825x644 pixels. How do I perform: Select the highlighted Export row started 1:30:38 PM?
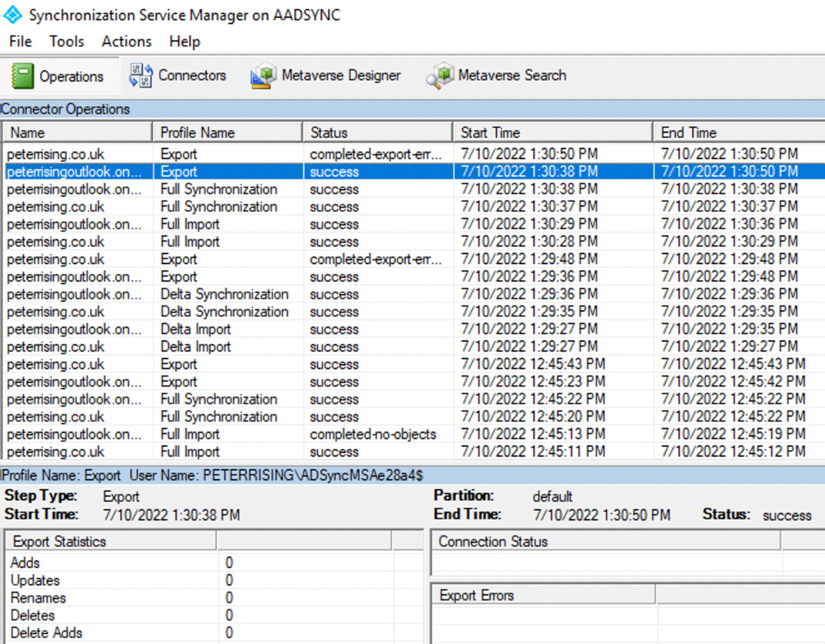click(414, 171)
